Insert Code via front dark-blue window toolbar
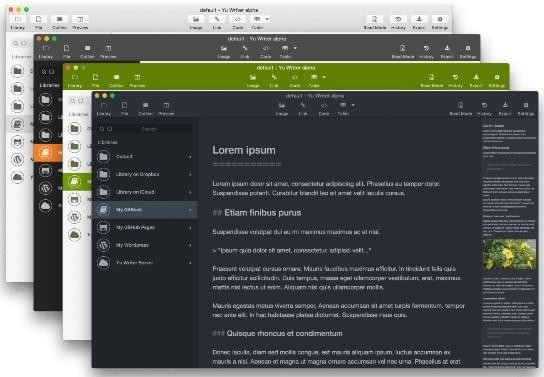Image resolution: width=544 pixels, height=377 pixels. pyautogui.click(x=324, y=105)
